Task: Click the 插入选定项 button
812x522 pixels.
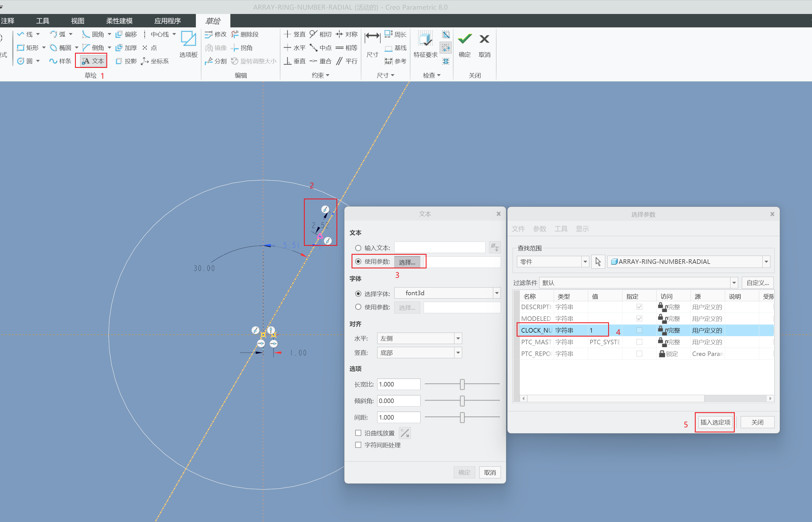Action: point(715,422)
